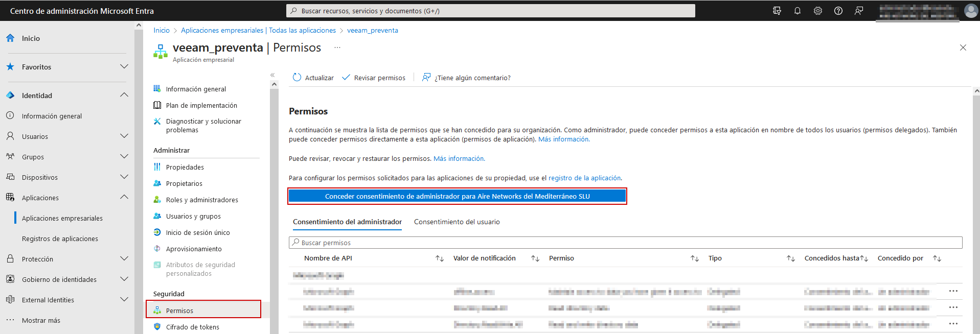
Task: Expand the Favoritos section
Action: click(124, 67)
